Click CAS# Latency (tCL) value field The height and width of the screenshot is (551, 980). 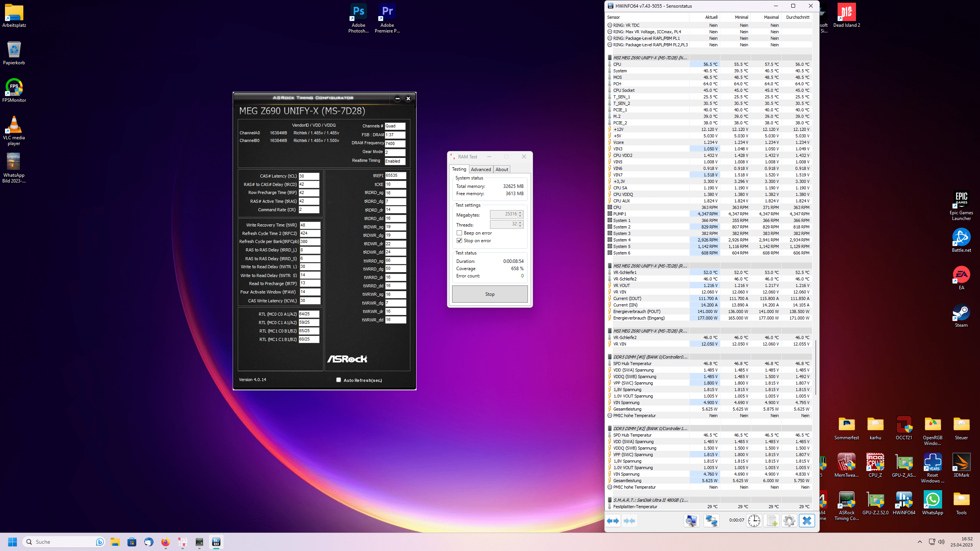point(309,176)
